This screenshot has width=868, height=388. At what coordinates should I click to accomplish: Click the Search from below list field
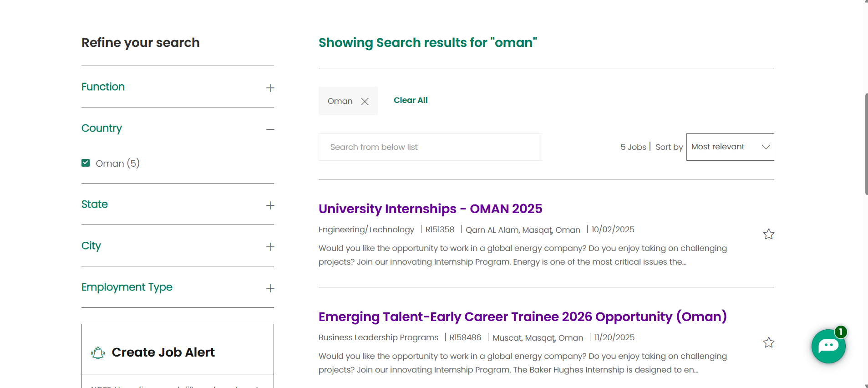coord(430,147)
